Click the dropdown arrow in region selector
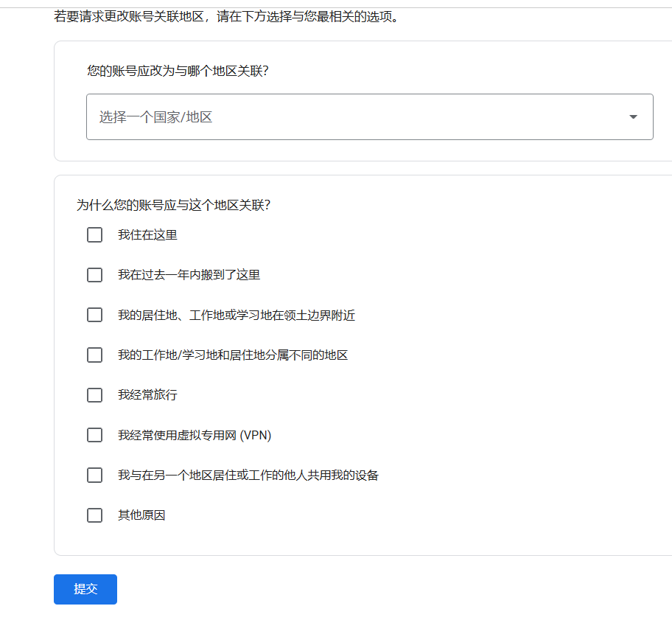 point(633,116)
